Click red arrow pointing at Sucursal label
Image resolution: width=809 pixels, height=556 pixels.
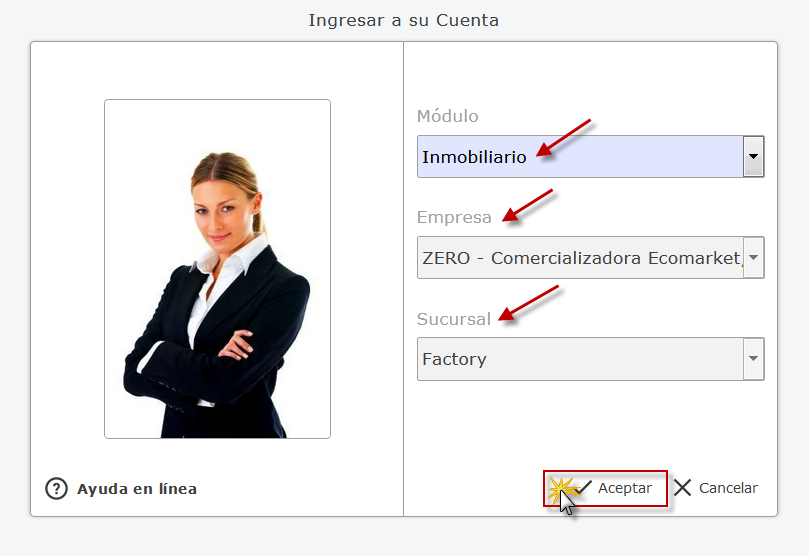click(529, 303)
